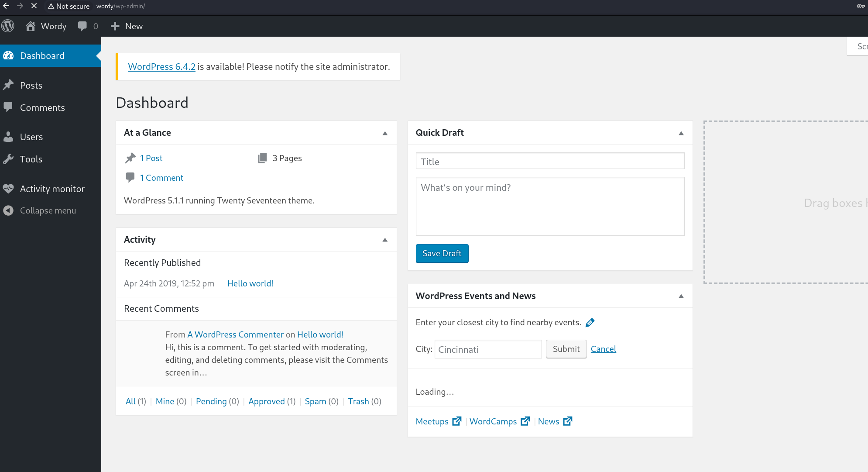Click the bubble icon beside 1 Comment
Viewport: 868px width, 472px height.
tap(130, 177)
